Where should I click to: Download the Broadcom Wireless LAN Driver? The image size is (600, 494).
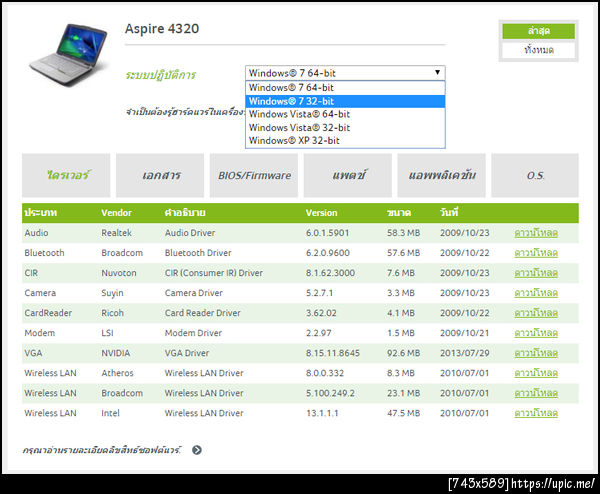click(x=536, y=393)
